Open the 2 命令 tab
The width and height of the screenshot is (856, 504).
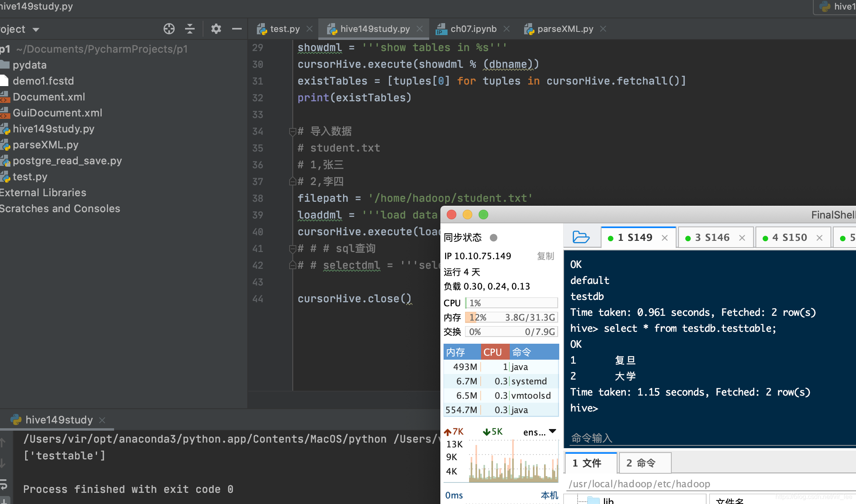(641, 463)
